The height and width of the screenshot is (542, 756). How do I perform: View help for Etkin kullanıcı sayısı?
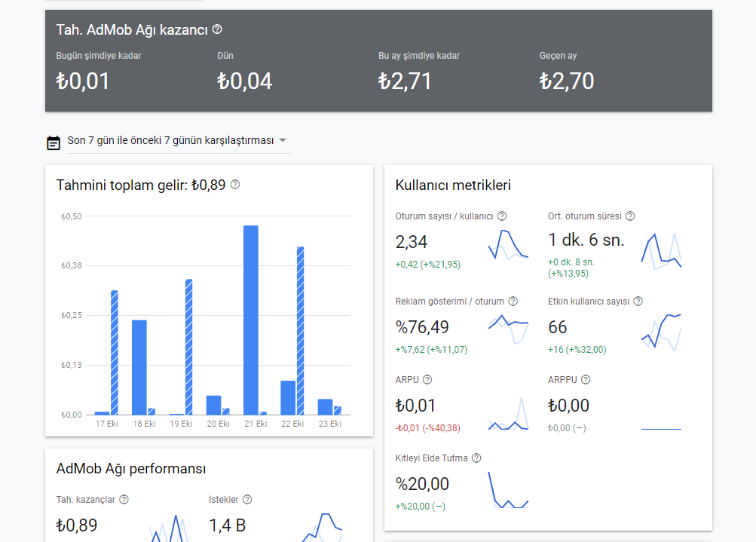click(x=638, y=302)
